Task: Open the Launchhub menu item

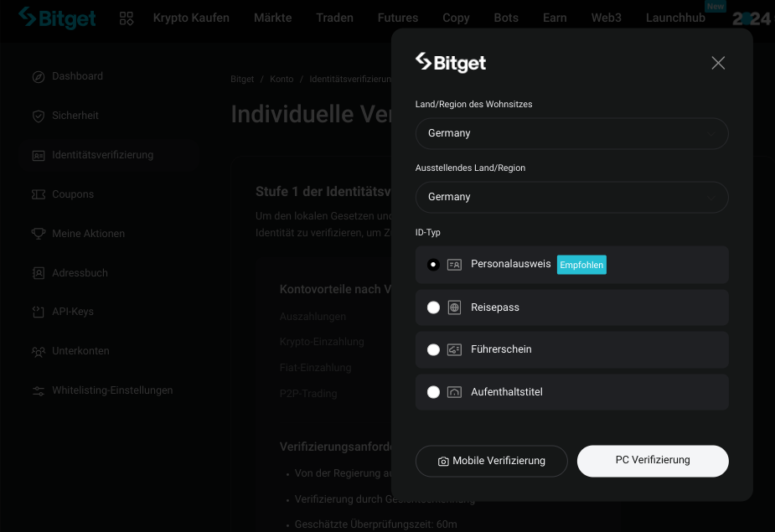Action: 675,18
